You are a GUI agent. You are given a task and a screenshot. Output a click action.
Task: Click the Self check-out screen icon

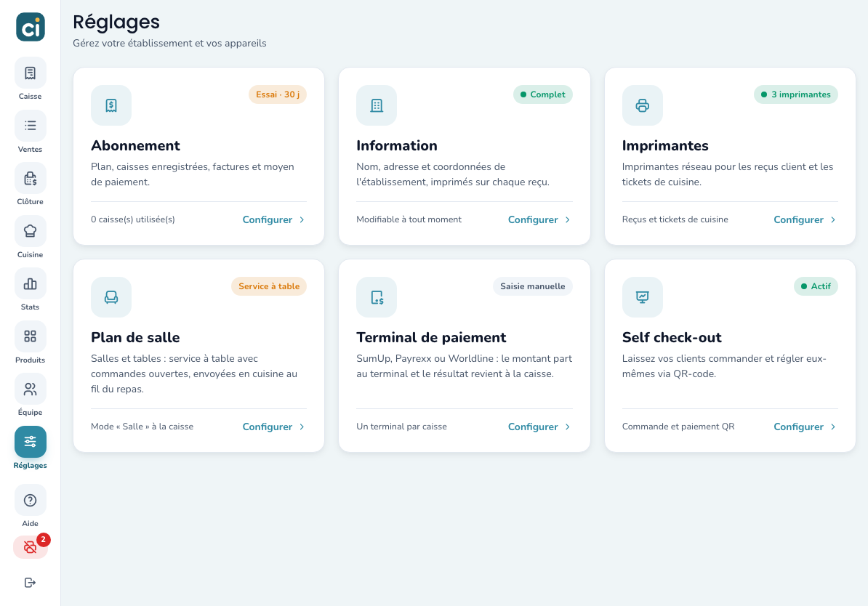click(x=642, y=297)
